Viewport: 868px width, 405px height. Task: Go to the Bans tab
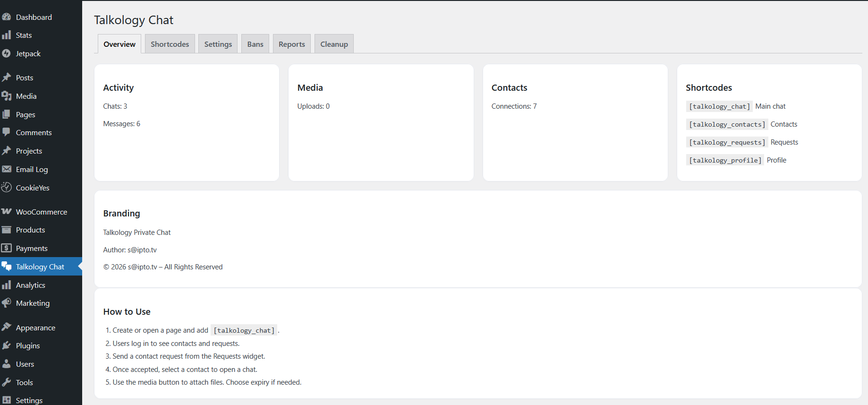tap(255, 44)
